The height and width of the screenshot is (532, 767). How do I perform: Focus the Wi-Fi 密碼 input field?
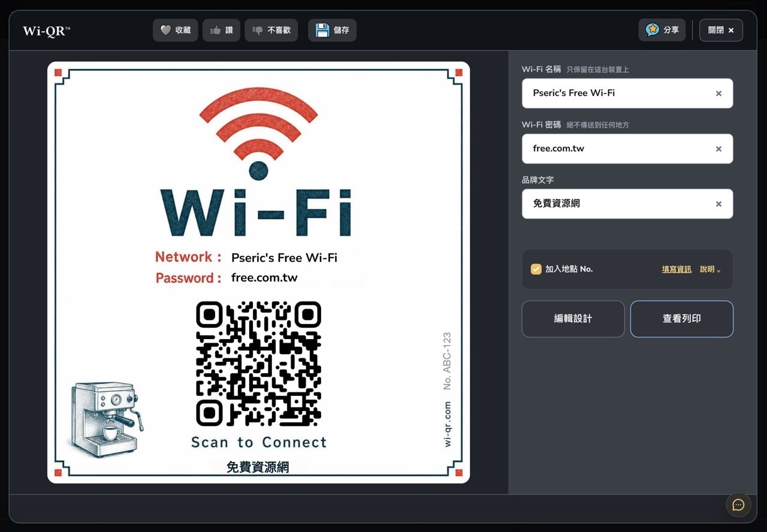(x=627, y=149)
